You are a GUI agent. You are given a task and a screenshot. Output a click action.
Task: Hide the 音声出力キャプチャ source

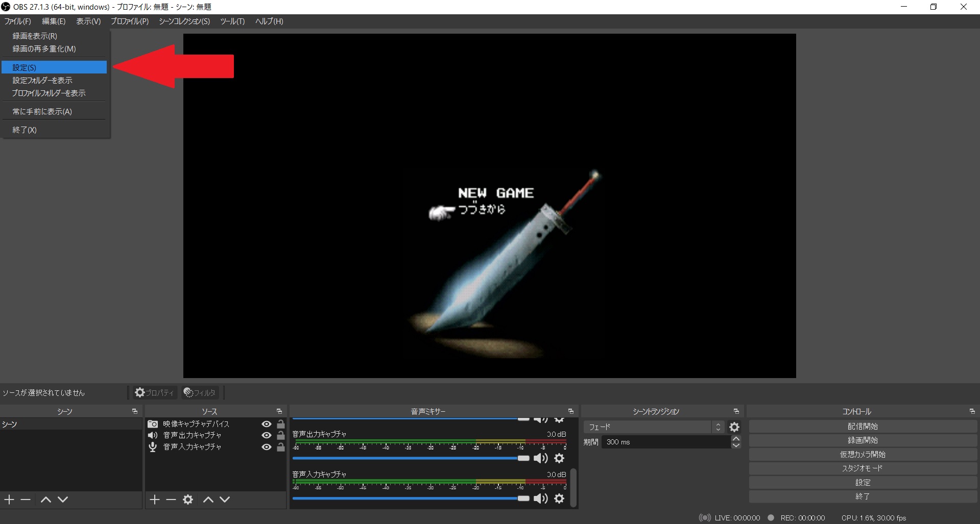[x=267, y=435]
